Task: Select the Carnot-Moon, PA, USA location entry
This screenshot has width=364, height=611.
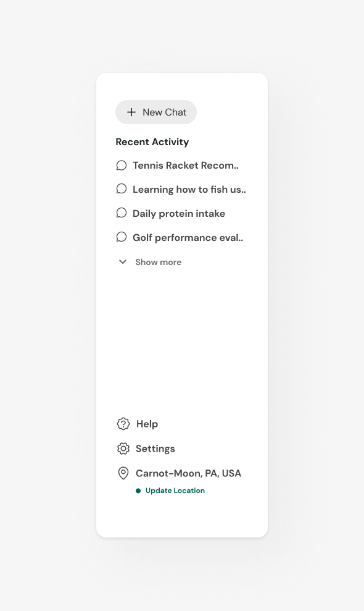Action: click(x=188, y=473)
